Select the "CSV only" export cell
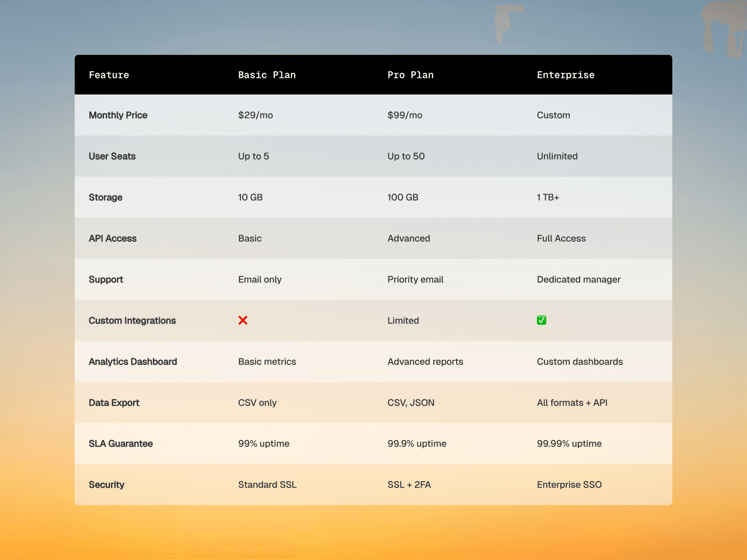Screen dimensions: 747x560 (257, 403)
